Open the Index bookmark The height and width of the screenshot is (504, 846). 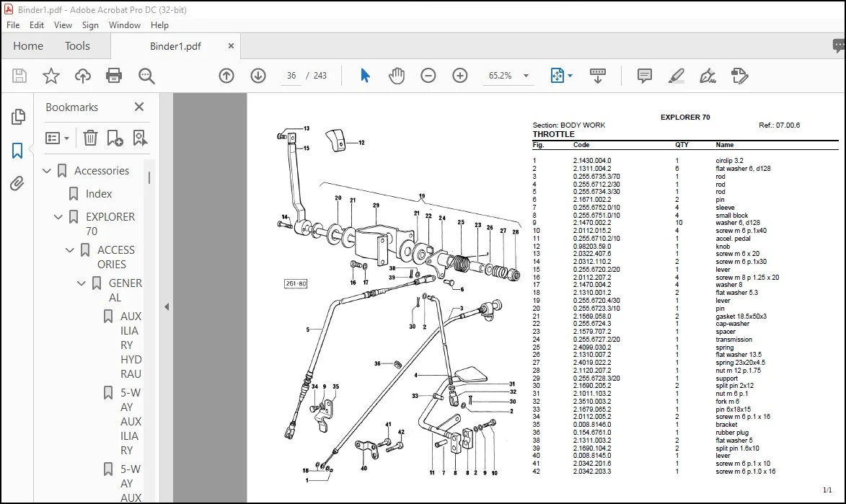[99, 194]
